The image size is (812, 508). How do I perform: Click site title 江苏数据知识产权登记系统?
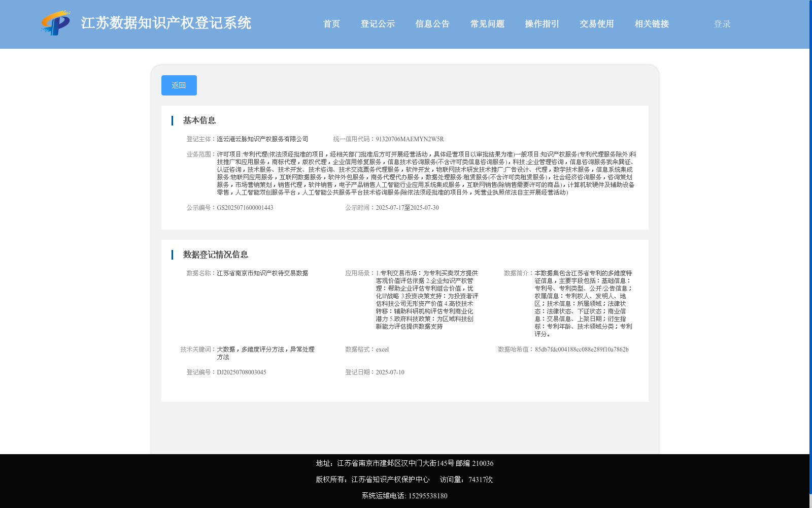166,23
